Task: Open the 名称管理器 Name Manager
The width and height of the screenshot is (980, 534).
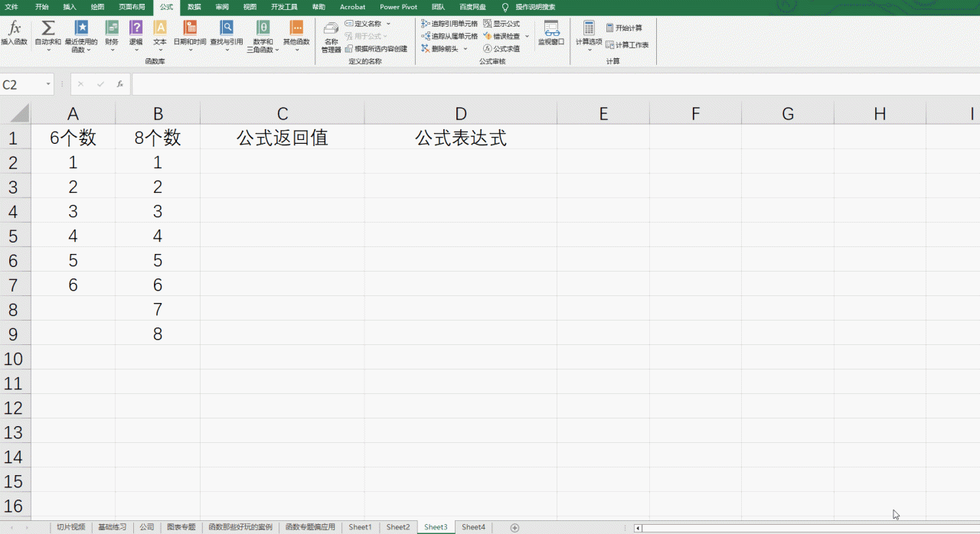Action: (331, 36)
